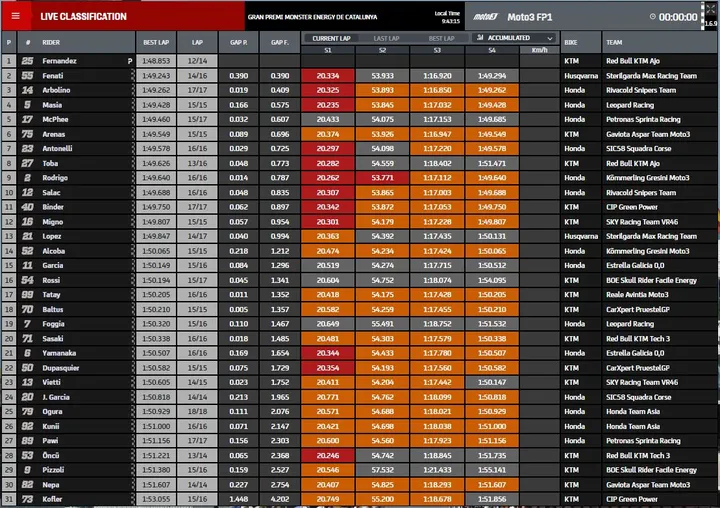Image resolution: width=720 pixels, height=508 pixels.
Task: Click Kofler's gap value 4.202
Action: tap(280, 499)
